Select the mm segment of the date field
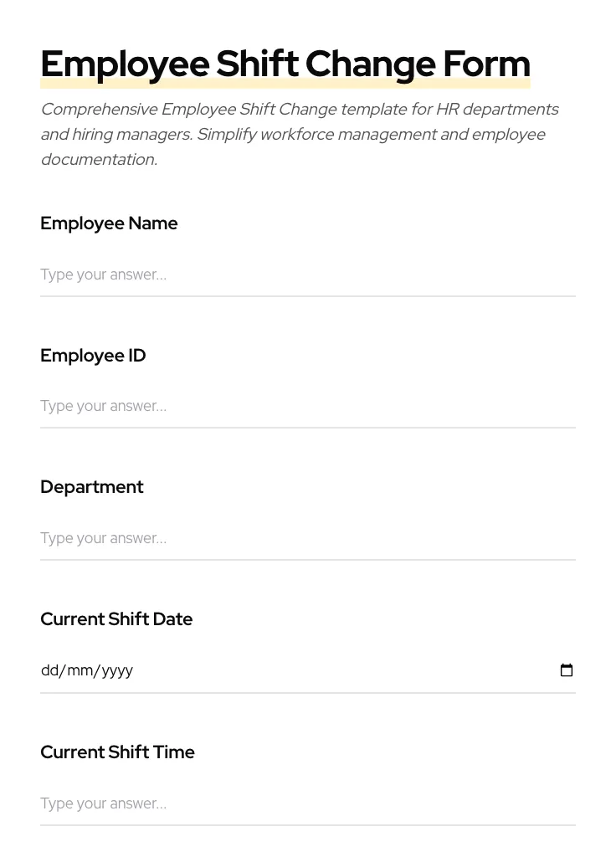The image size is (616, 857). (x=80, y=670)
